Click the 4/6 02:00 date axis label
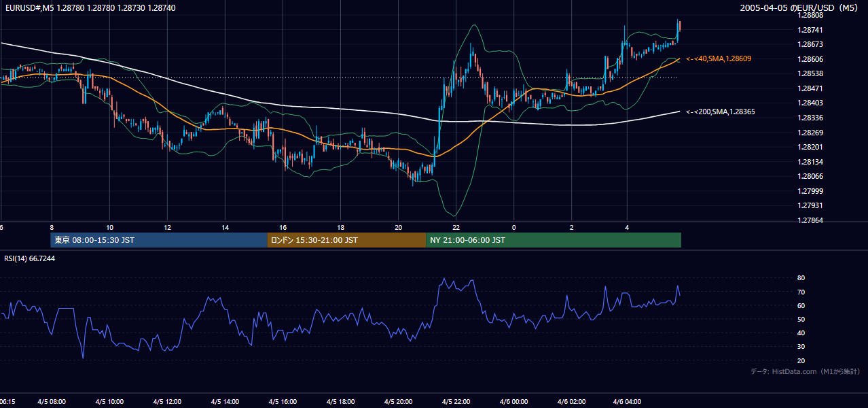Viewport: 868px width, 408px height. tap(571, 401)
